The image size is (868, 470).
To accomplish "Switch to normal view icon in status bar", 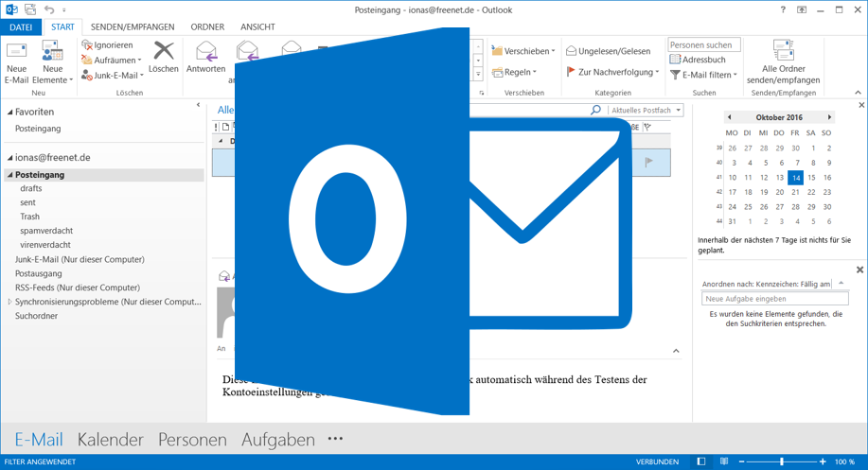I will [x=701, y=461].
